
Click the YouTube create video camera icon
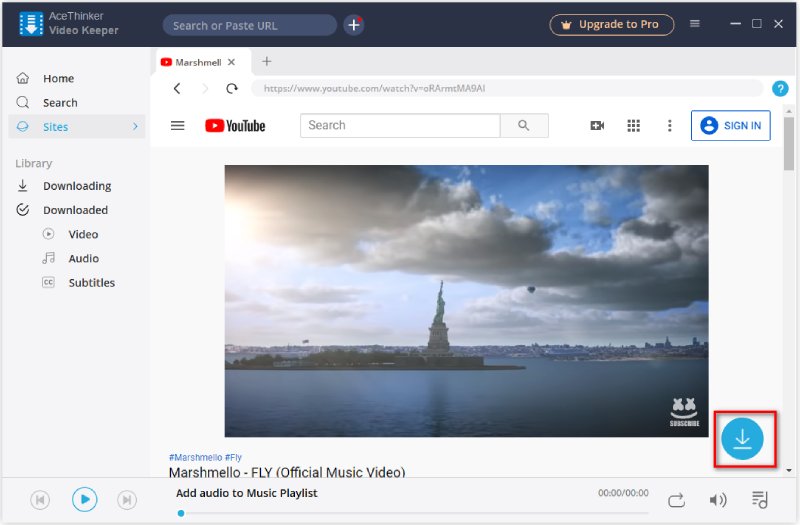pos(597,126)
